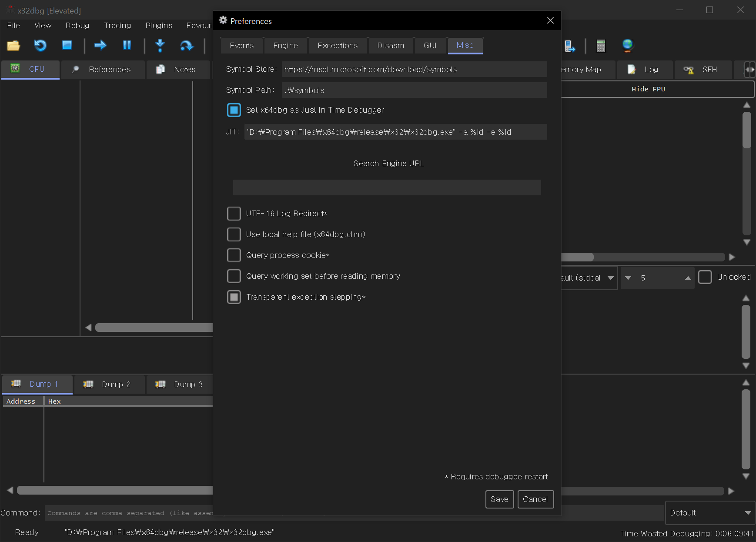Enable UTF-16 Log Redirect

(x=234, y=214)
